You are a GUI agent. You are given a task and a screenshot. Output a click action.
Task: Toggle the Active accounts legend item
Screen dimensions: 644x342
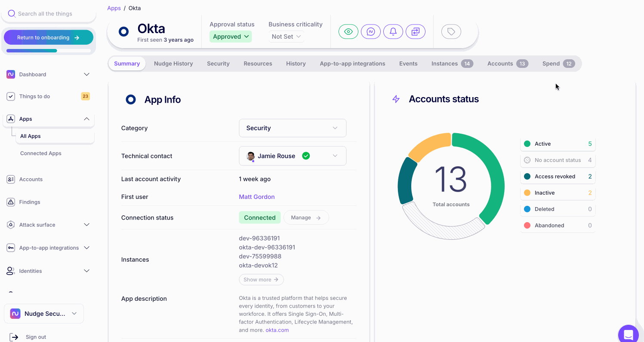[558, 144]
